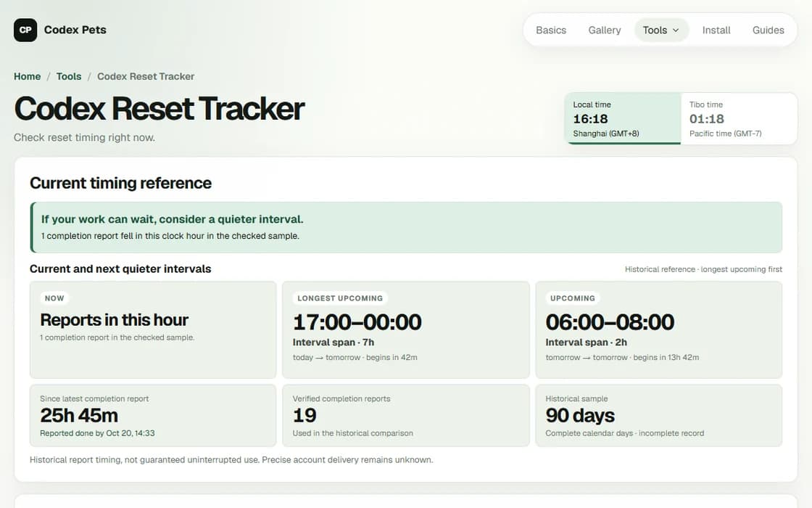Open the Guides nav item
Image resolution: width=812 pixels, height=508 pixels.
coord(768,30)
